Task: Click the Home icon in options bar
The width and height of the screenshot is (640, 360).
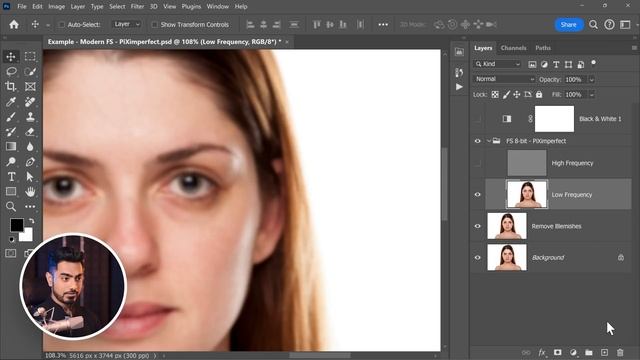Action: click(14, 24)
